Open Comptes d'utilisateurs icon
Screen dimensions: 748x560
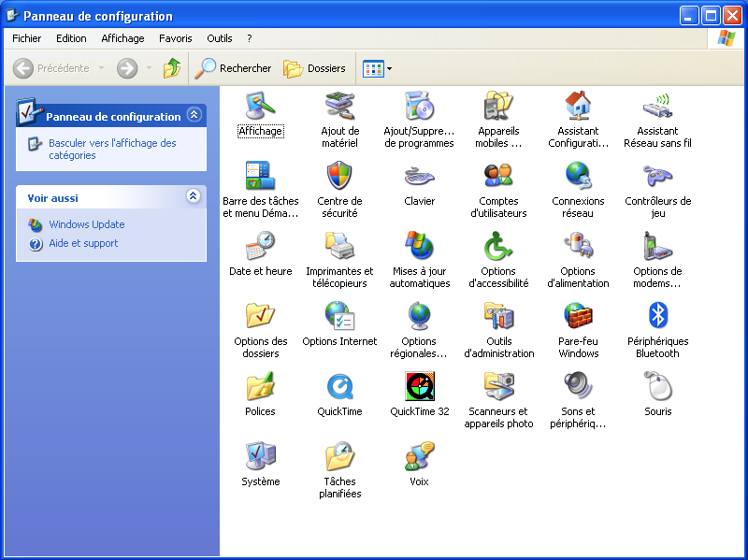[498, 176]
